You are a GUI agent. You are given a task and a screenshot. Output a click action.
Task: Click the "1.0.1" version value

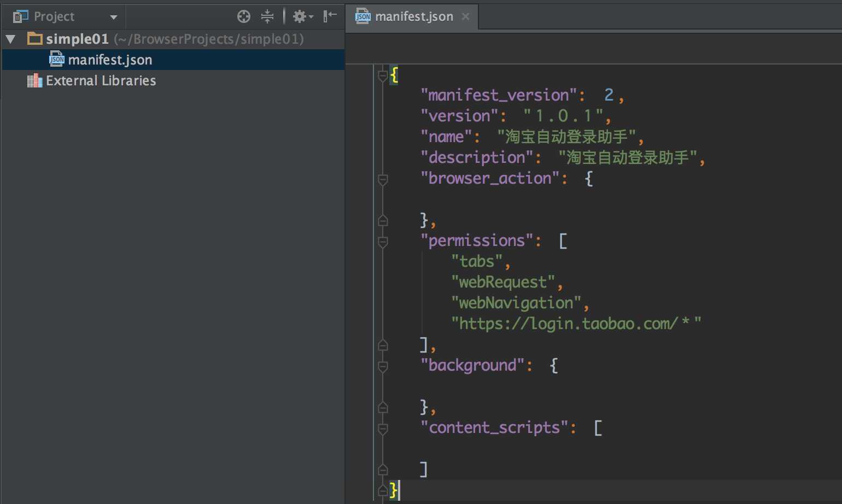tap(563, 116)
